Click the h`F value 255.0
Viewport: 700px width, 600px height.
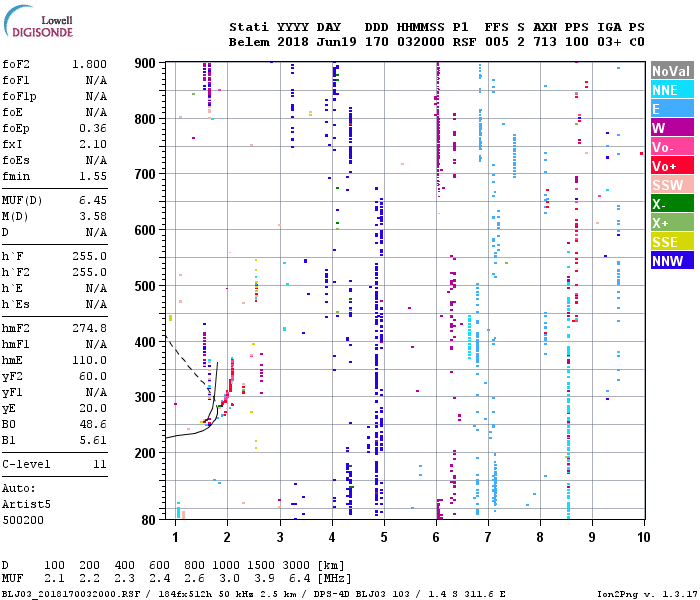90,256
